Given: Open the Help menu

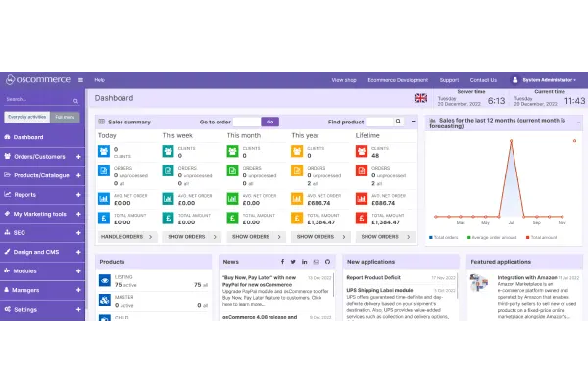Looking at the screenshot, I should coord(99,80).
